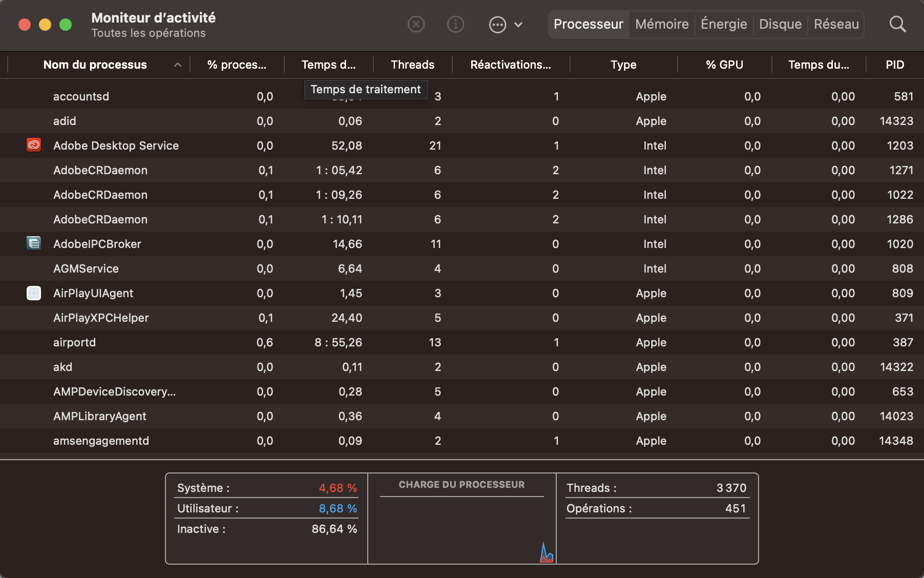Viewport: 924px width, 578px height.
Task: Click the AirPlayUIAgent app icon
Action: tap(33, 293)
